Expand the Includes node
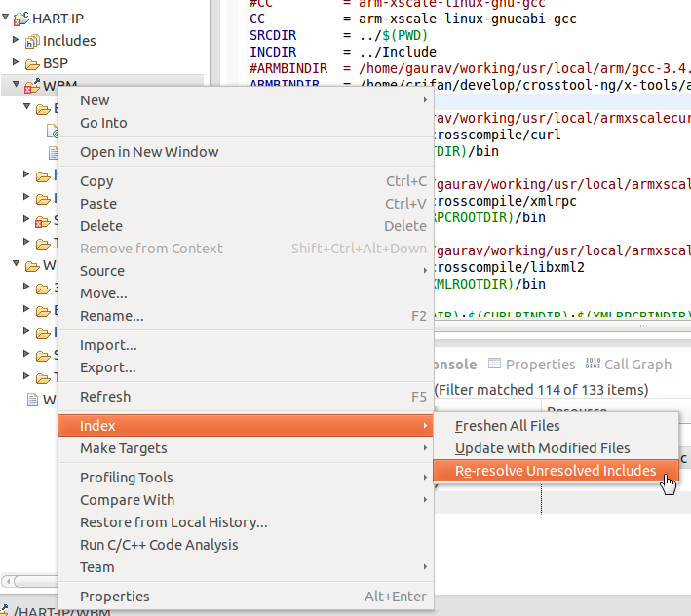This screenshot has height=616, width=691. coord(16,41)
